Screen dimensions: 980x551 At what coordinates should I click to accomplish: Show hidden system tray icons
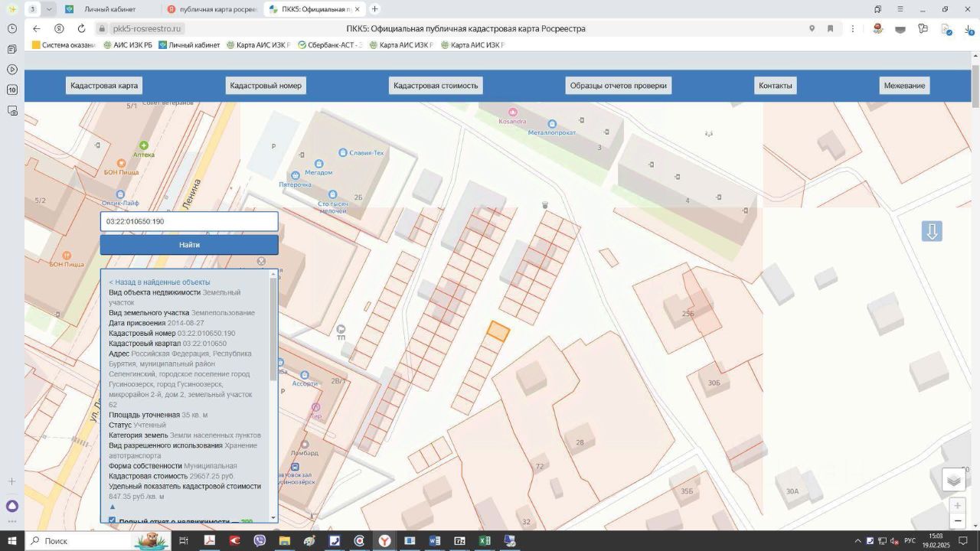point(857,541)
